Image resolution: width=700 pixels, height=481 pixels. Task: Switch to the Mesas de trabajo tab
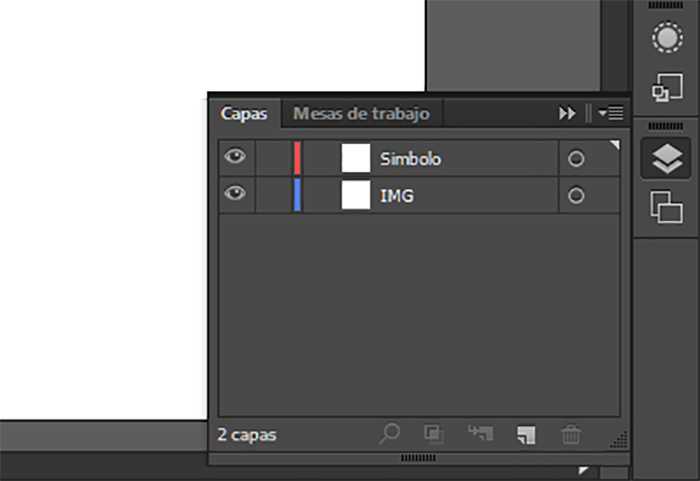(x=361, y=114)
